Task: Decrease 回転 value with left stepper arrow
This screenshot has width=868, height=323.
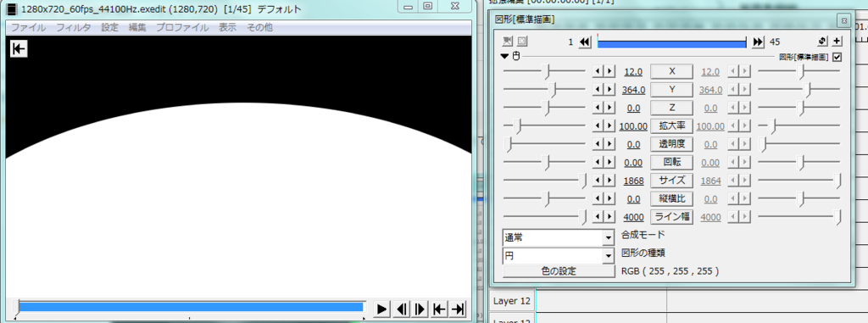Action: (x=598, y=162)
